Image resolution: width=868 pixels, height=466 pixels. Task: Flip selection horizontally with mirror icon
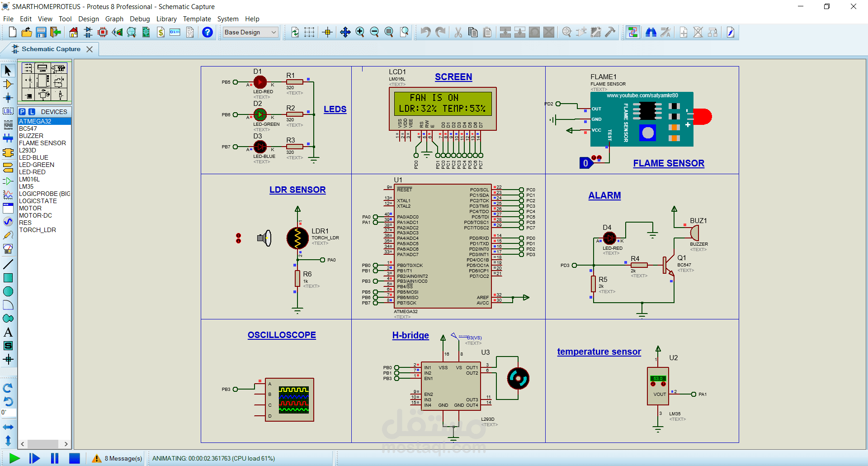(8, 427)
